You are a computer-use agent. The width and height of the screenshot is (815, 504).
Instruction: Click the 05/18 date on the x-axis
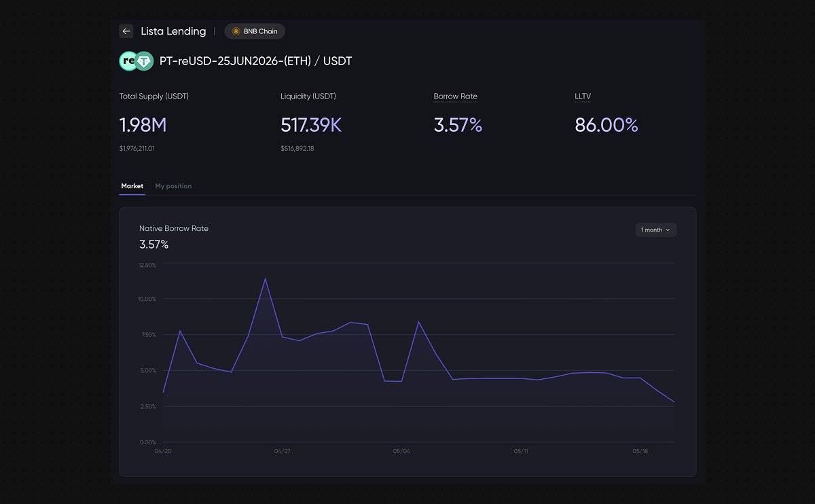coord(640,451)
